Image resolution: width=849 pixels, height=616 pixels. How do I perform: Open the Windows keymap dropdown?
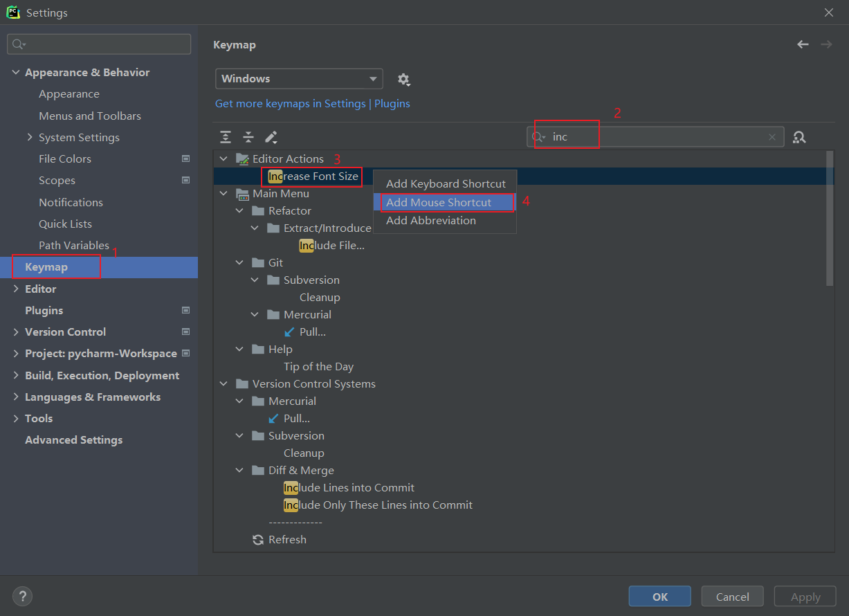tap(299, 79)
